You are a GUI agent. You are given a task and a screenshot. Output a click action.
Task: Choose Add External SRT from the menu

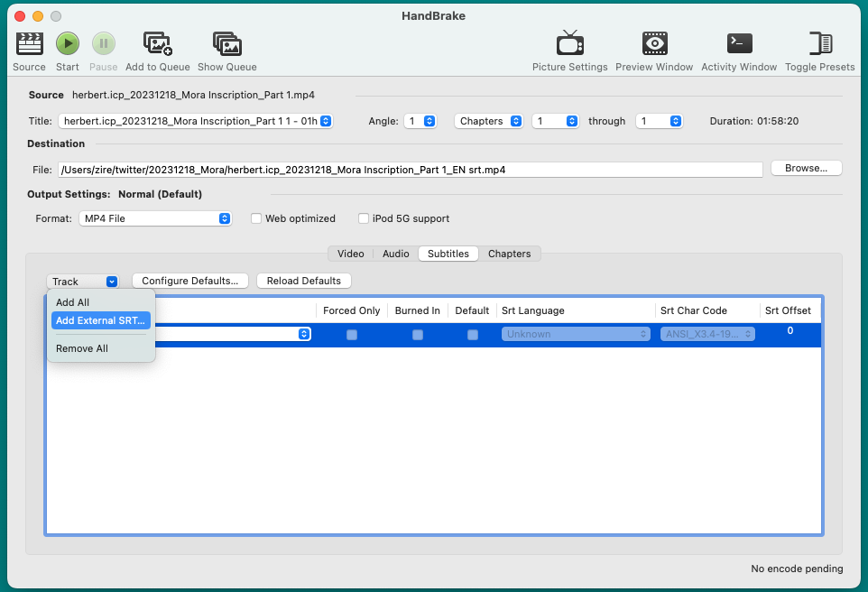(100, 320)
